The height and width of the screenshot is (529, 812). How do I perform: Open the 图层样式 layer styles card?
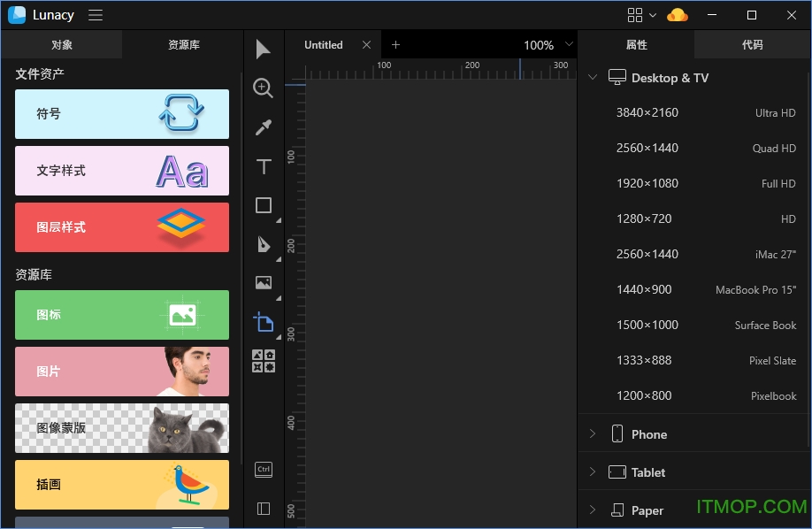tap(122, 227)
